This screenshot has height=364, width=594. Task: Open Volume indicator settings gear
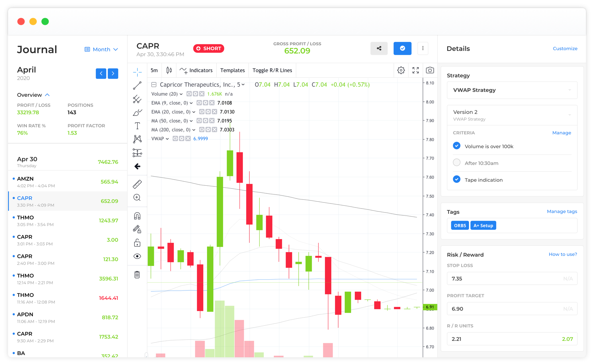pos(196,94)
